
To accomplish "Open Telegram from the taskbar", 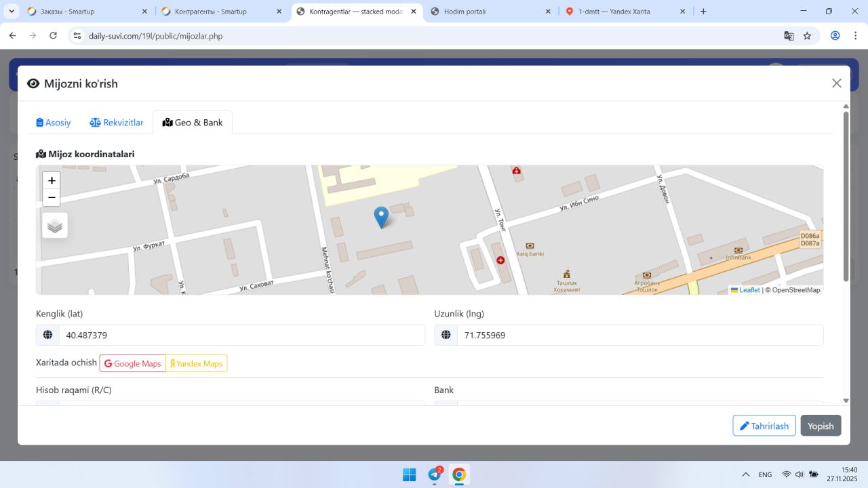I will pyautogui.click(x=434, y=474).
